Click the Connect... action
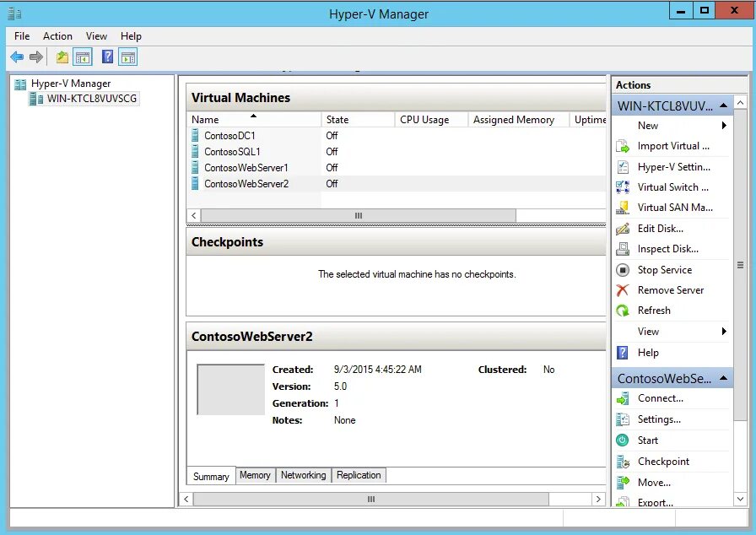756x535 pixels. [x=660, y=398]
